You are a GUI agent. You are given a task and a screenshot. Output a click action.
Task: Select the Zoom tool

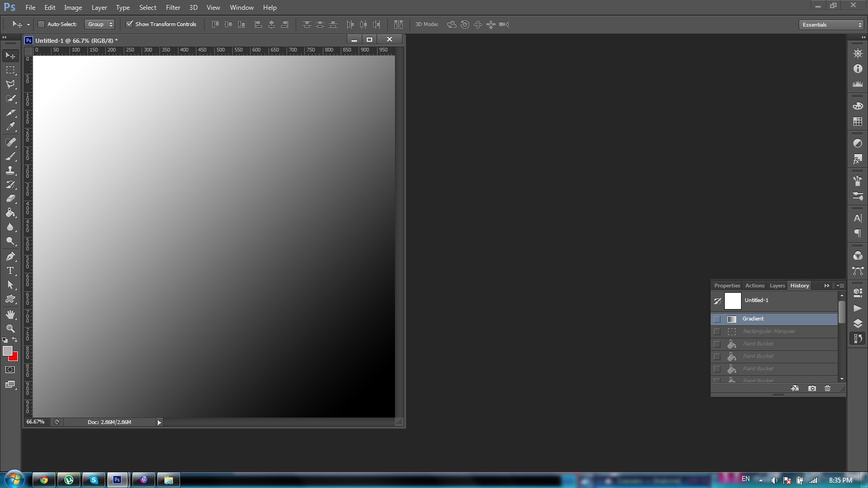(x=10, y=329)
